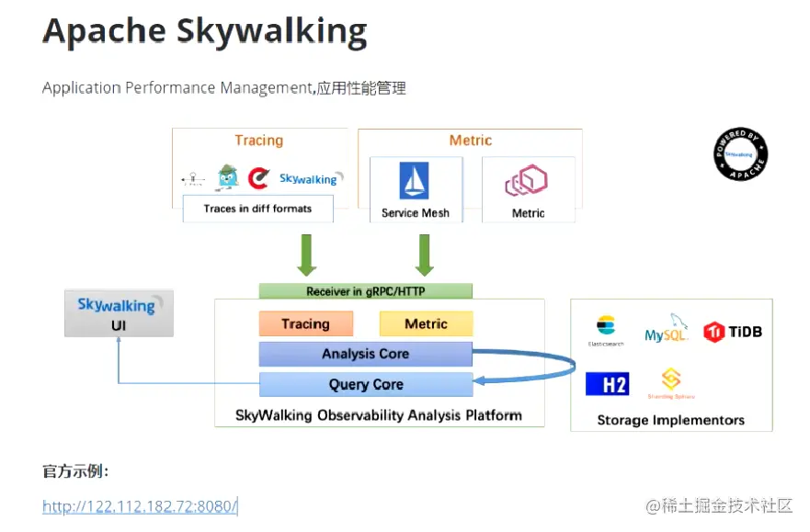Click the SkyWalking Observability Analysis Platform caption

(x=379, y=415)
